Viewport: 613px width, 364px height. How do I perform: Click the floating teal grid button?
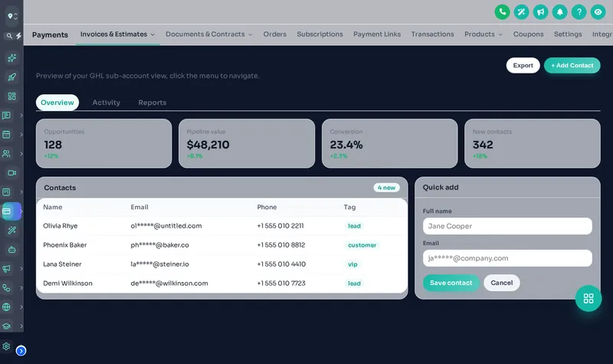coord(588,299)
